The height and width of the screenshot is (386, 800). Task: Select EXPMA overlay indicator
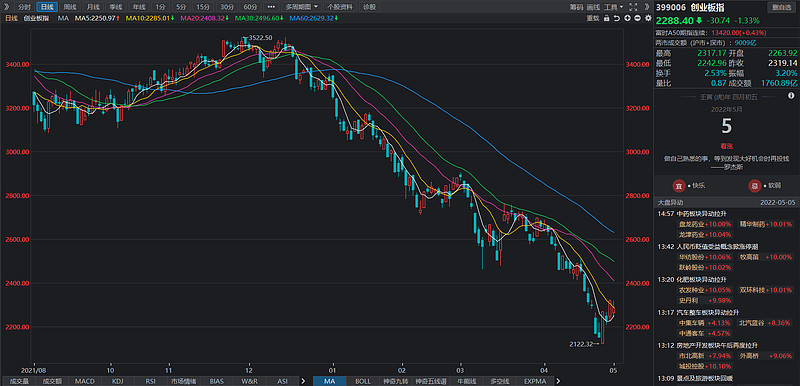[x=535, y=381]
